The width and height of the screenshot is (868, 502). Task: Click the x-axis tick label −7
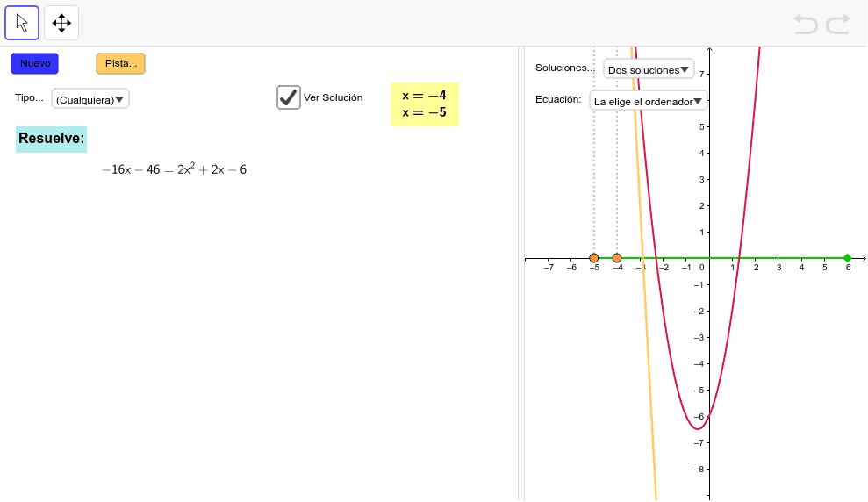(548, 268)
